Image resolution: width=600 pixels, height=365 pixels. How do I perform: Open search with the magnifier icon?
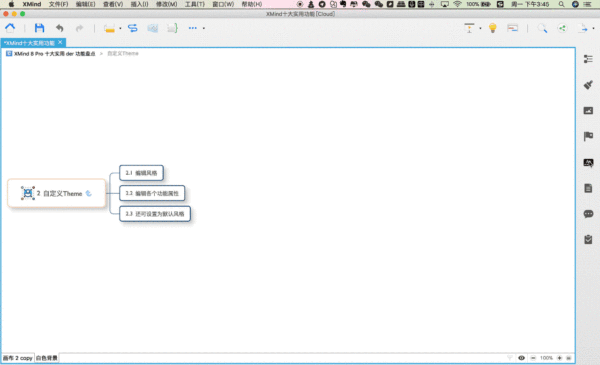(x=542, y=28)
